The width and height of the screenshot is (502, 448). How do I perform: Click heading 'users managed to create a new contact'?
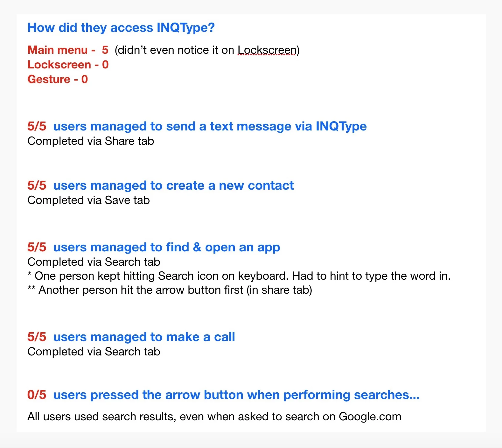click(173, 185)
